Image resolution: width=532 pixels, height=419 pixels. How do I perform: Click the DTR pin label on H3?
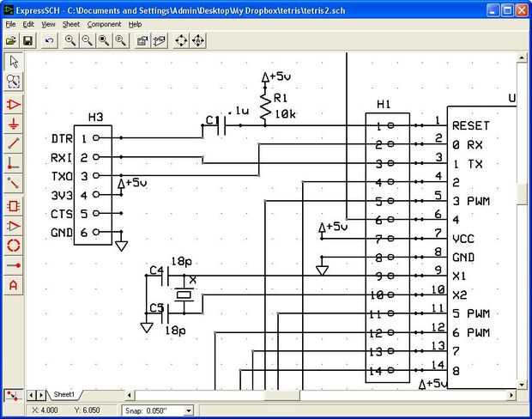(x=62, y=138)
